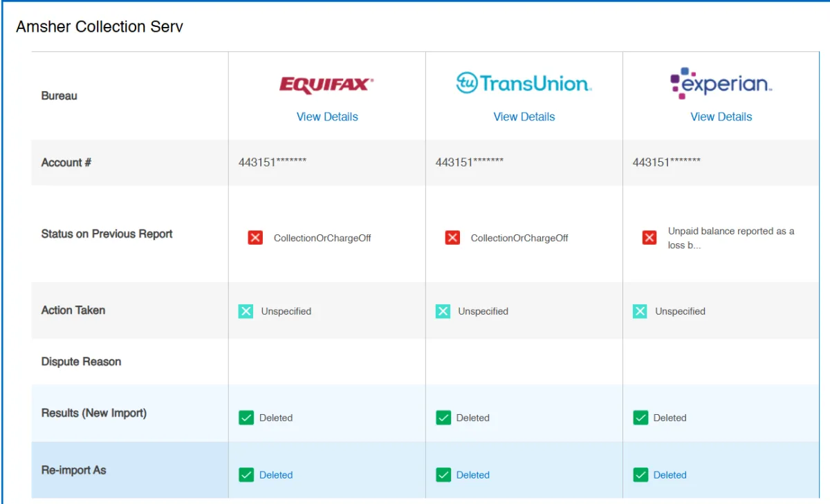
Task: Click Unspecified text in Equifax column
Action: coord(286,311)
